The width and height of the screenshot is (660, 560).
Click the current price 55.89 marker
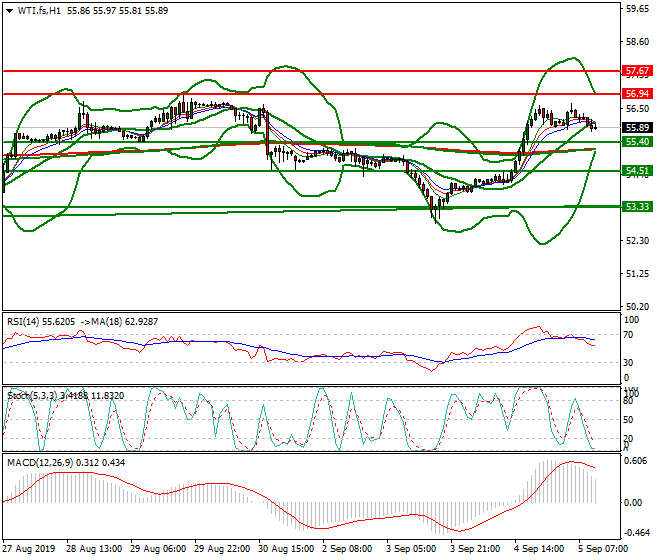tap(637, 128)
